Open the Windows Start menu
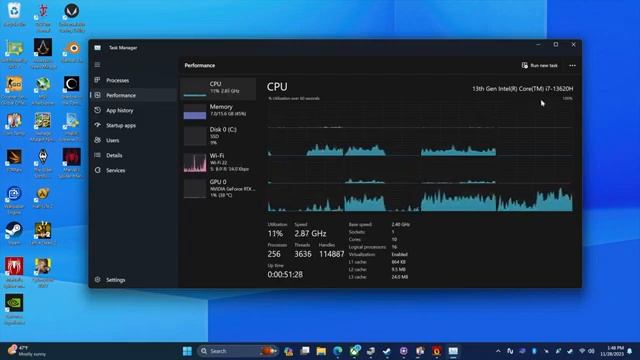640x360 pixels. pyautogui.click(x=187, y=351)
